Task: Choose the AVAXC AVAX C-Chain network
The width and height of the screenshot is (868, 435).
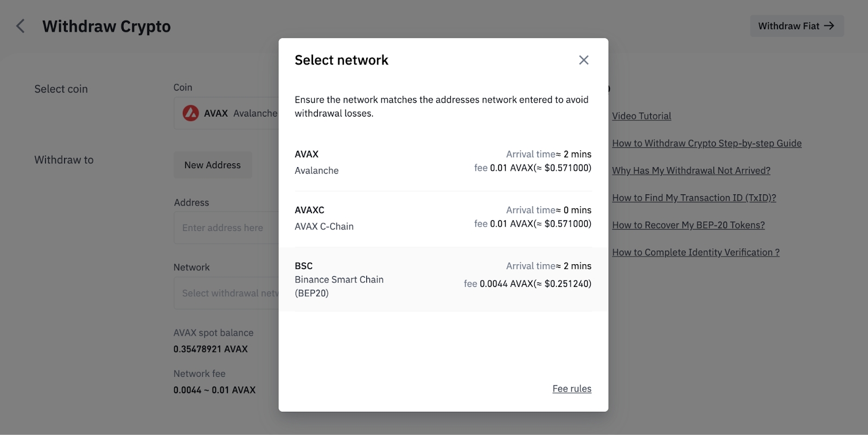Action: [x=443, y=218]
